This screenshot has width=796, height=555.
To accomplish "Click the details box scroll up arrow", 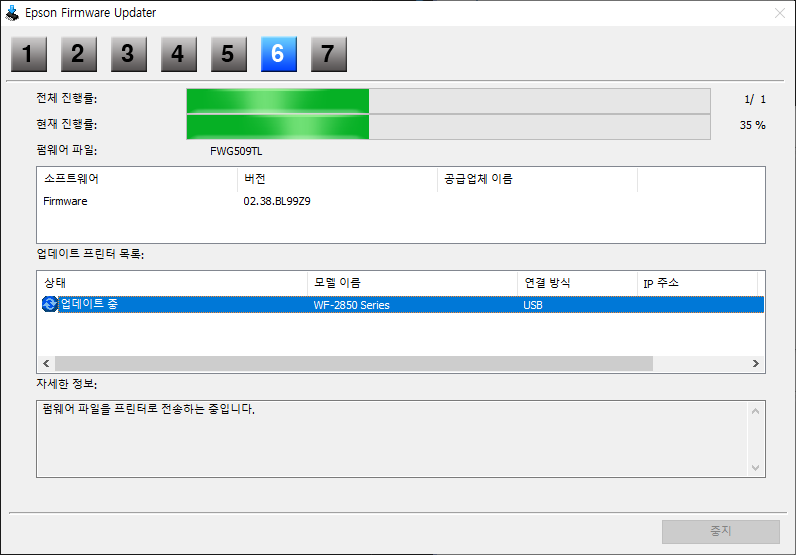I will click(x=755, y=411).
